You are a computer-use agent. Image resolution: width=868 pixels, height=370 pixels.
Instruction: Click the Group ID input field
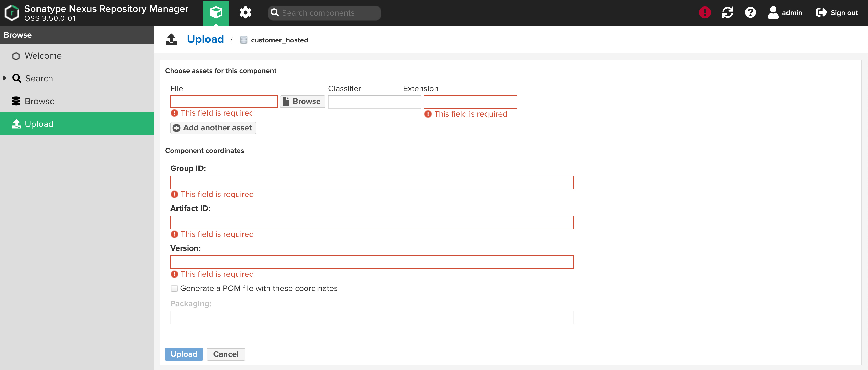(372, 182)
